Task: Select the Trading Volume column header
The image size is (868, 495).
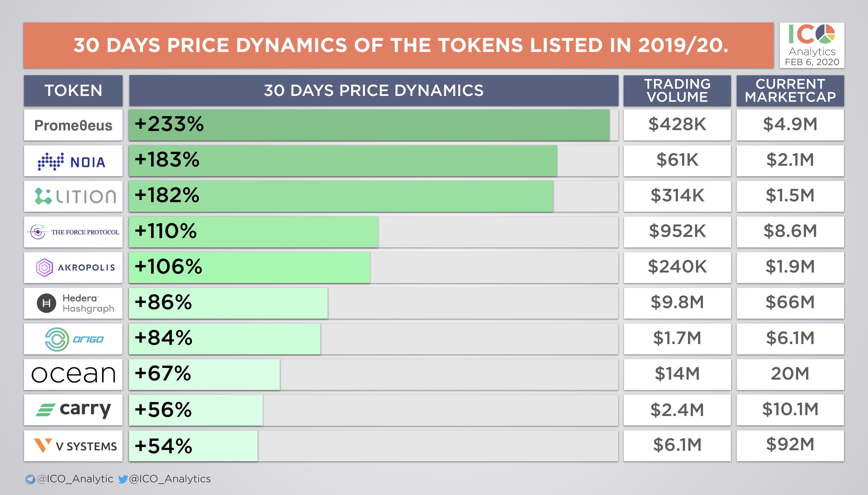Action: 677,90
